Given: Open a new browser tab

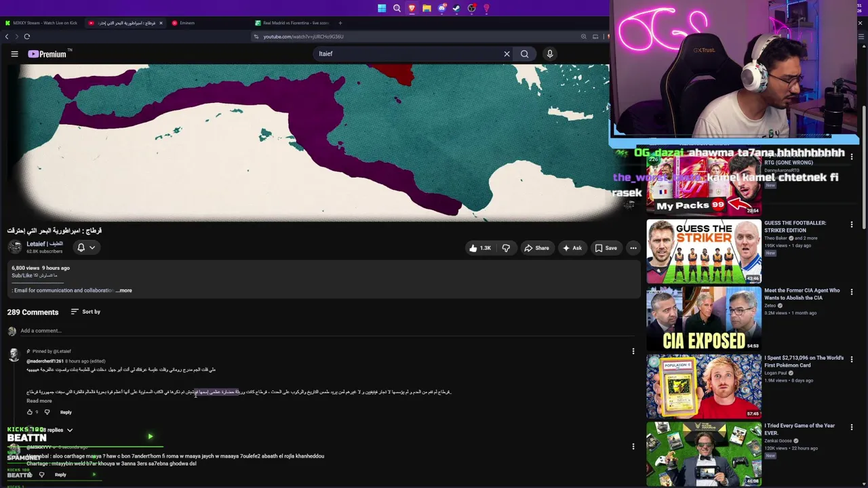Looking at the screenshot, I should (340, 23).
